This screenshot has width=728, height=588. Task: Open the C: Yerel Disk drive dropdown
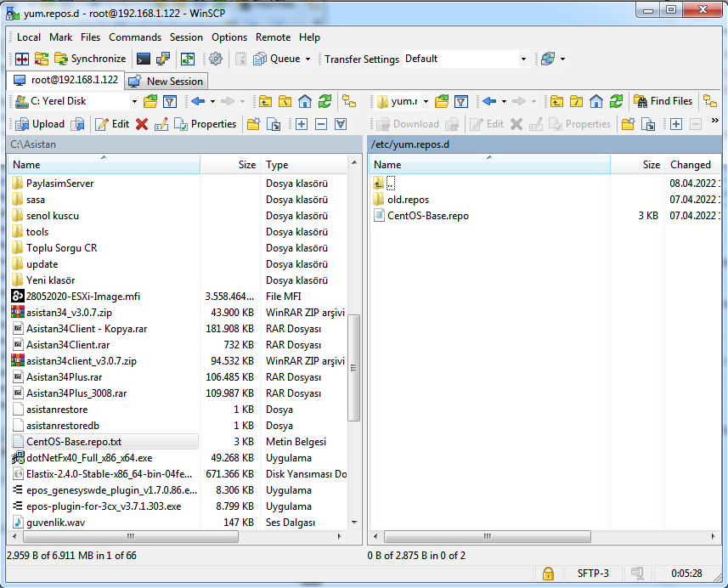tap(134, 101)
